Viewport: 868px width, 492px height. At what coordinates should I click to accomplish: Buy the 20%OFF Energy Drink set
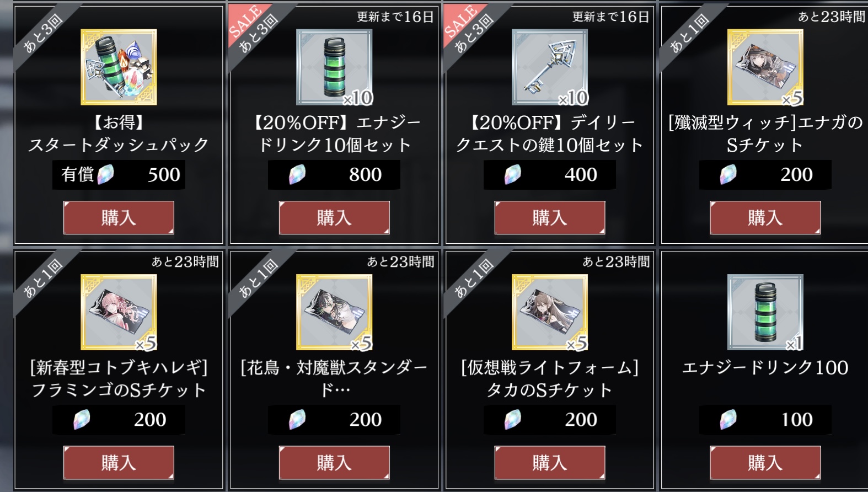[x=334, y=218]
